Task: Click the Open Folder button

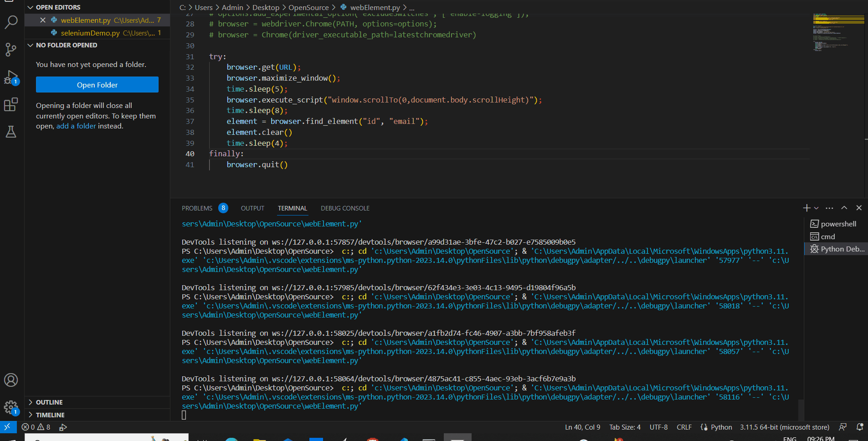Action: click(x=97, y=85)
